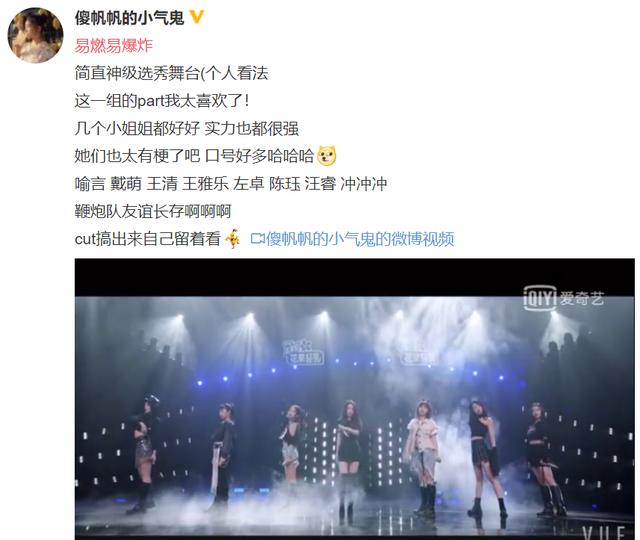Click the pink 易燃易爆炸 label
This screenshot has height=540, width=640.
(x=113, y=45)
